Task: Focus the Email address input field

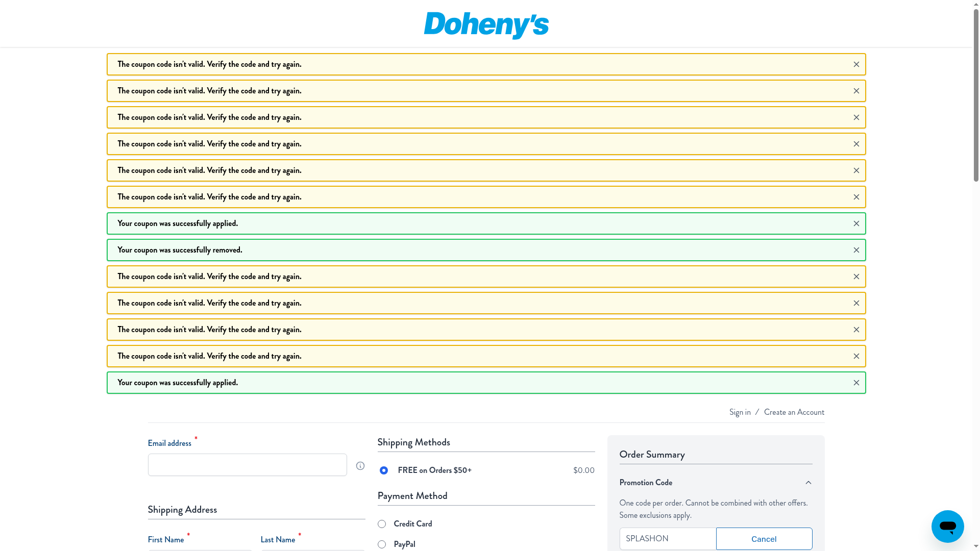Action: (248, 465)
